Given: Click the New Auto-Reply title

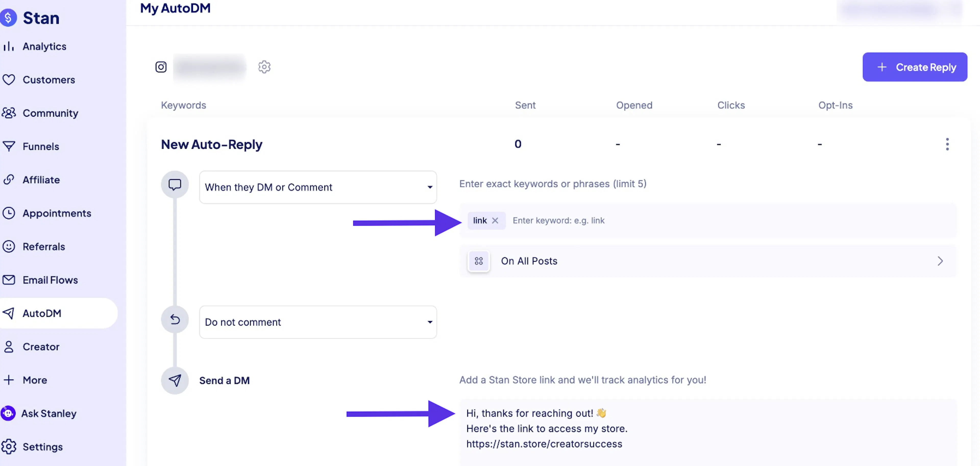Looking at the screenshot, I should 212,144.
